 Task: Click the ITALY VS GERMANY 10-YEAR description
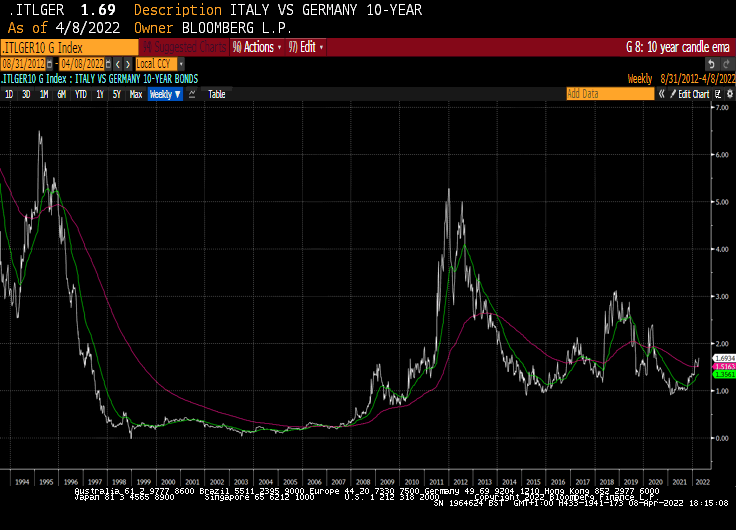pos(326,10)
